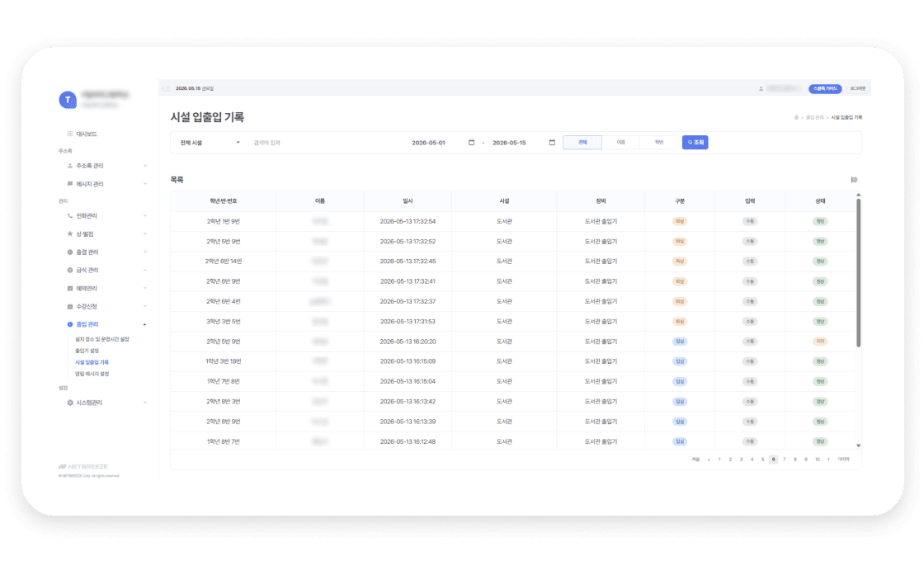
Task: Click the 2026-05-01 start date field
Action: coord(428,143)
